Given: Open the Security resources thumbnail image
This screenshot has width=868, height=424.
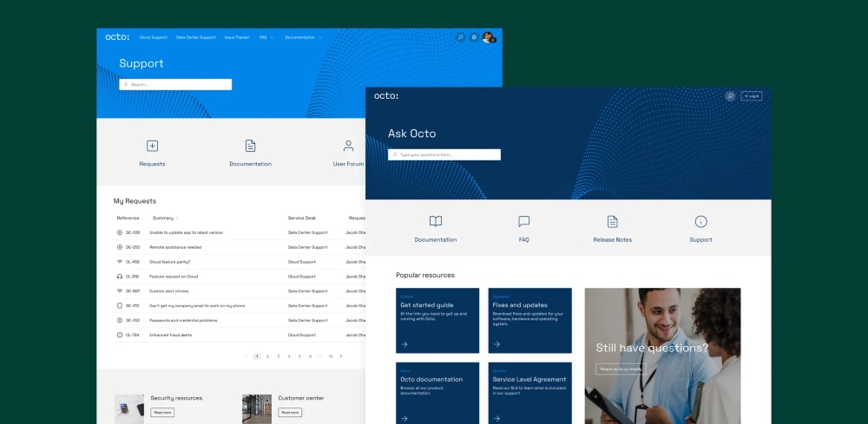Looking at the screenshot, I should [129, 409].
